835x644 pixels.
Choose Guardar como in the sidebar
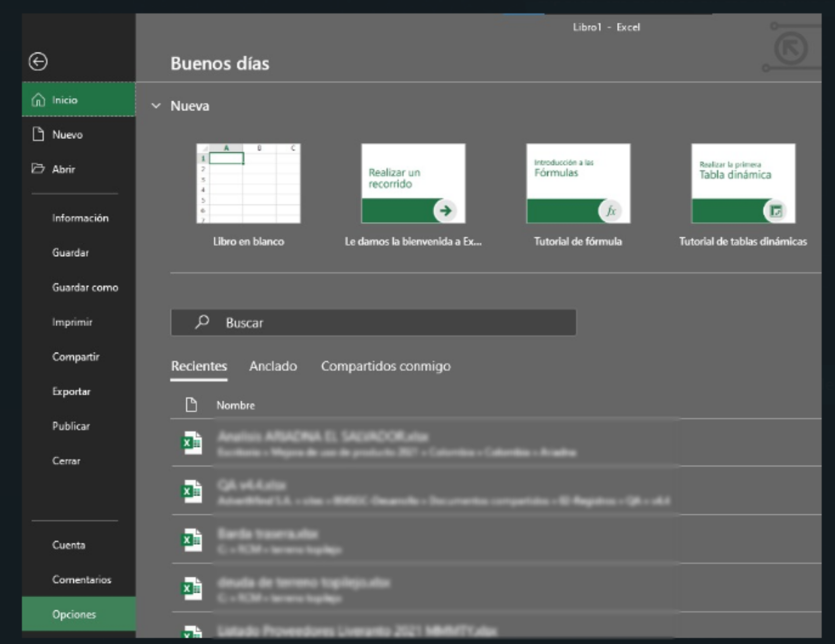point(78,287)
